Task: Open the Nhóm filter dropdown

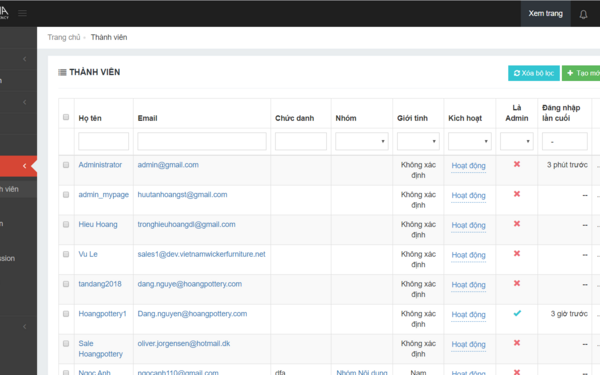Action: click(362, 141)
